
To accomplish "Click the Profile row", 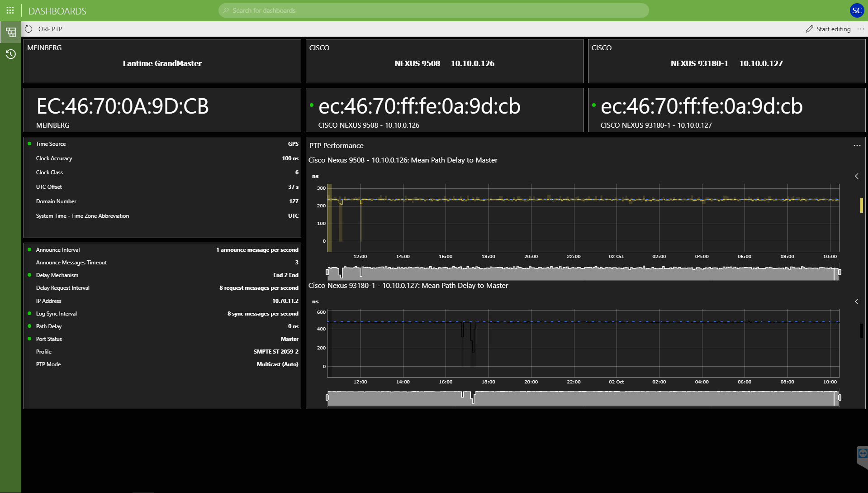I will [162, 352].
